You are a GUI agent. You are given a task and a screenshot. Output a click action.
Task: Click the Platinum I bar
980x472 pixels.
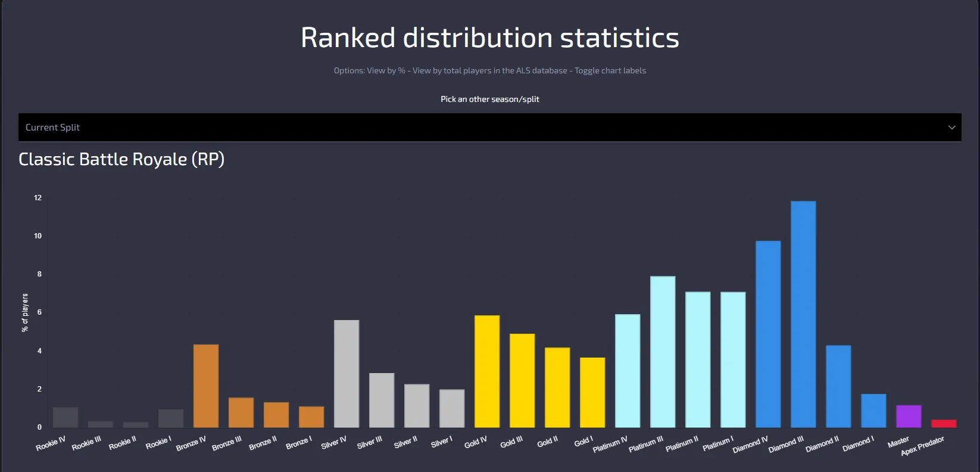[x=733, y=359]
